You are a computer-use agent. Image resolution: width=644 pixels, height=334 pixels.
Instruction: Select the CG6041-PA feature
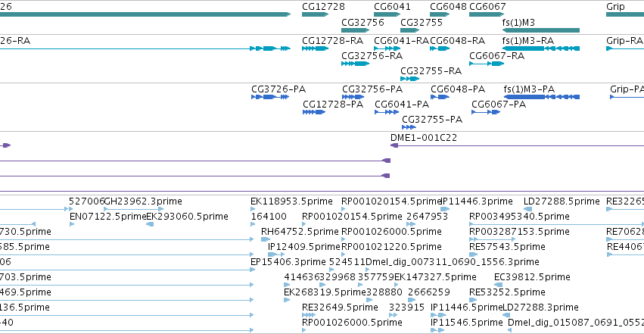387,112
